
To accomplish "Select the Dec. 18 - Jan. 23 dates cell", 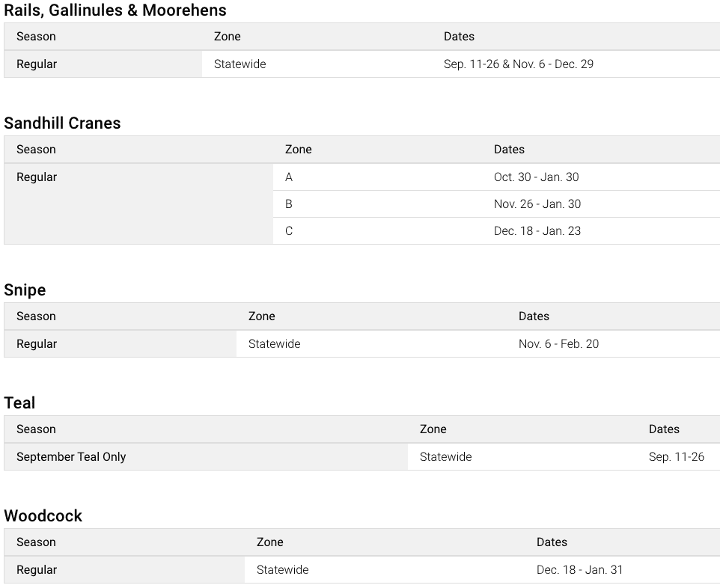I will tap(537, 231).
